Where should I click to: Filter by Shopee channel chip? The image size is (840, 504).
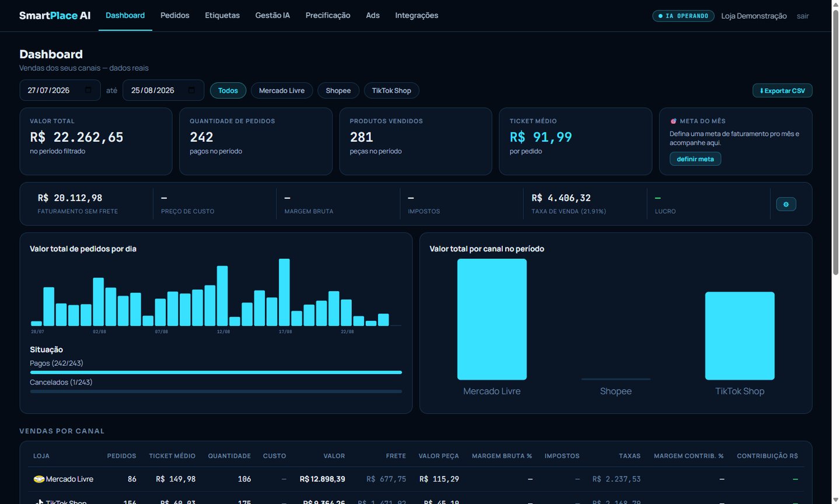[338, 90]
